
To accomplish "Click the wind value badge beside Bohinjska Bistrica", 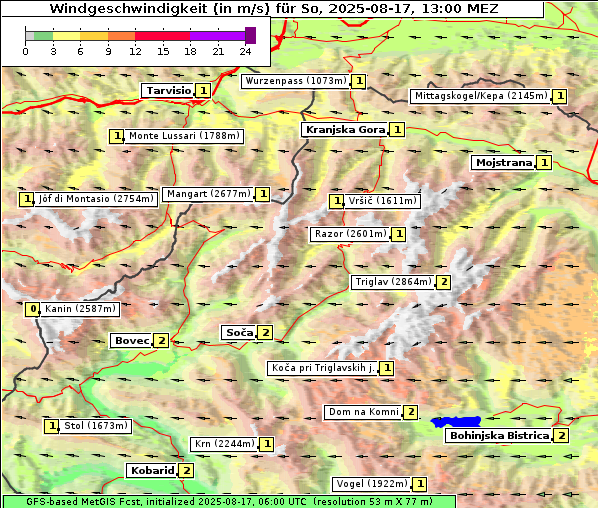I will [x=561, y=436].
